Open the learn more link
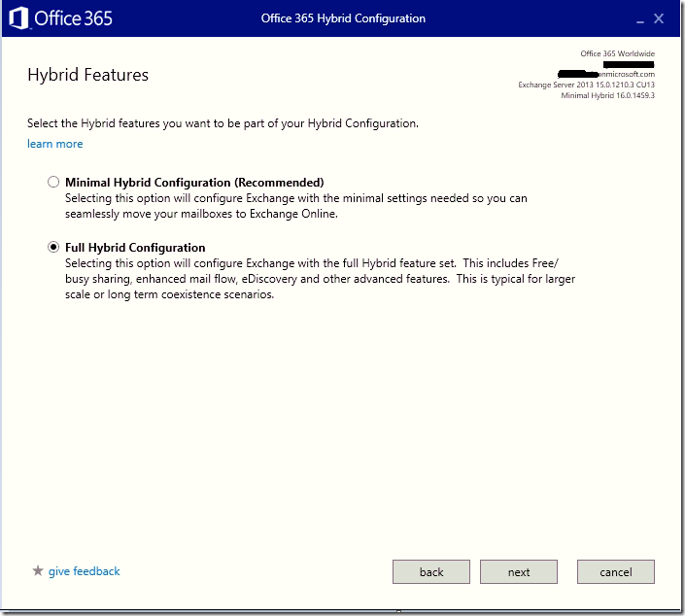The height and width of the screenshot is (616, 685). (55, 144)
